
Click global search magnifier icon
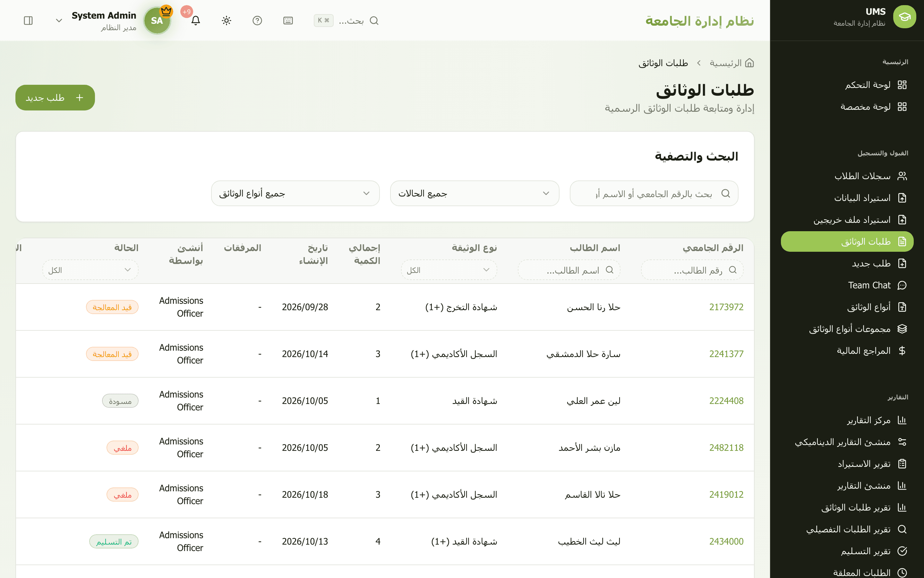(374, 20)
